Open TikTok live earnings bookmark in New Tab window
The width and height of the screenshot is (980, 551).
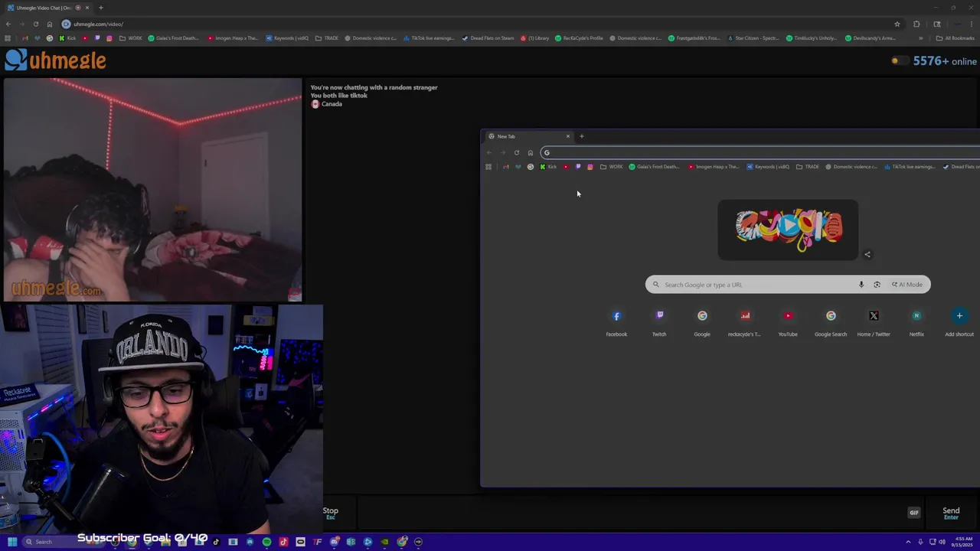(910, 167)
